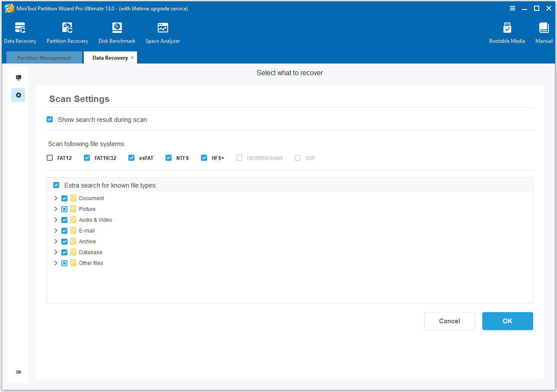
Task: Switch to the Partition Management tab
Action: pyautogui.click(x=44, y=58)
